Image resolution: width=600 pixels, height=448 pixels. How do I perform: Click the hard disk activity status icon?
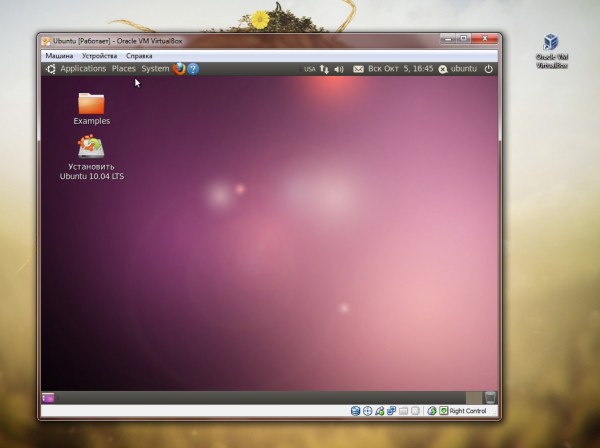(355, 411)
